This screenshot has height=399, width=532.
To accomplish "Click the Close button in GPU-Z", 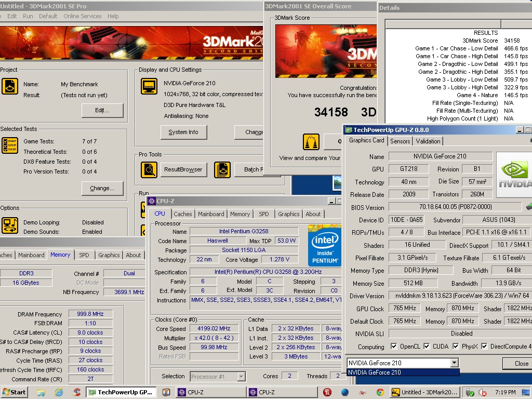I will tap(518, 364).
